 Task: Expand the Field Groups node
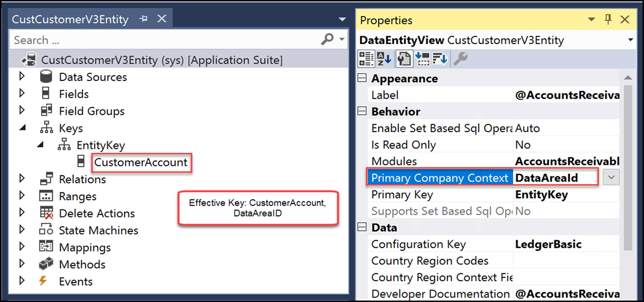22,111
